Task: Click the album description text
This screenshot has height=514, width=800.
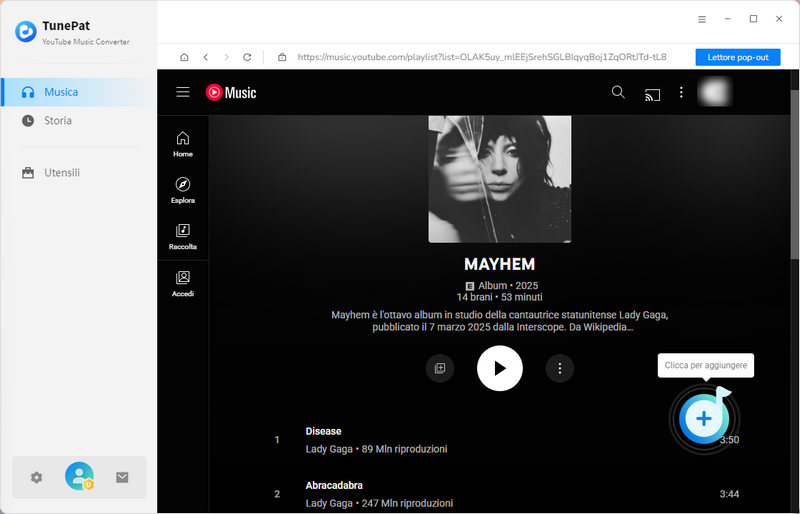Action: point(499,321)
